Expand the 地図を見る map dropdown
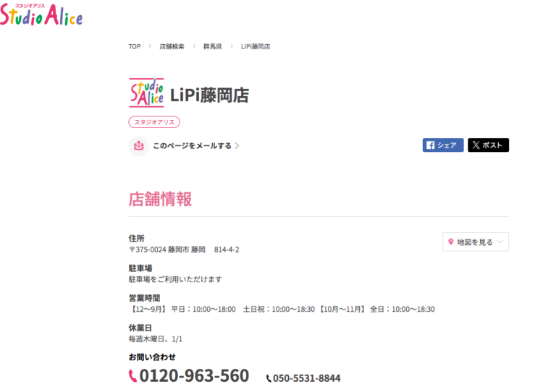Image resolution: width=543 pixels, height=392 pixels. pos(476,242)
